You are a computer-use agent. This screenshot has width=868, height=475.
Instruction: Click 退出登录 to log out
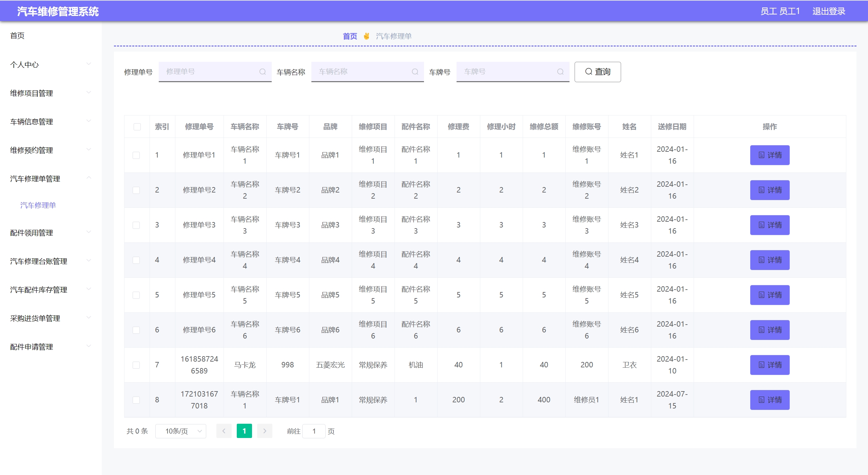[x=828, y=11]
